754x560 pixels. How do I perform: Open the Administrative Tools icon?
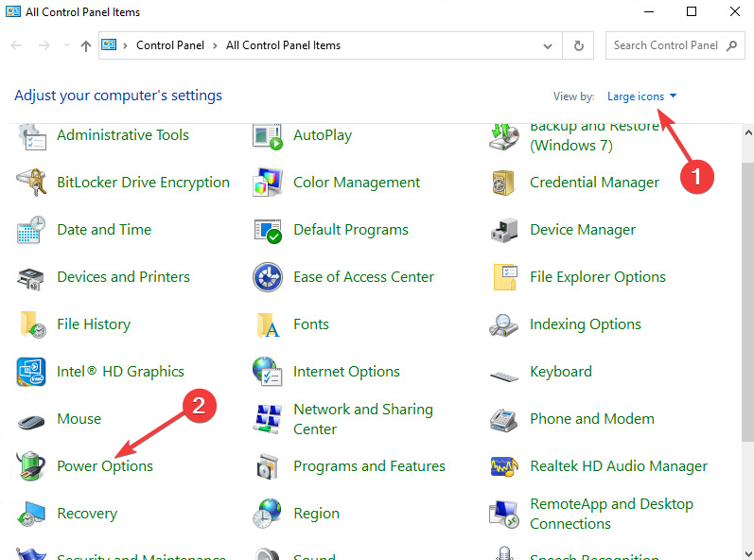pyautogui.click(x=32, y=136)
